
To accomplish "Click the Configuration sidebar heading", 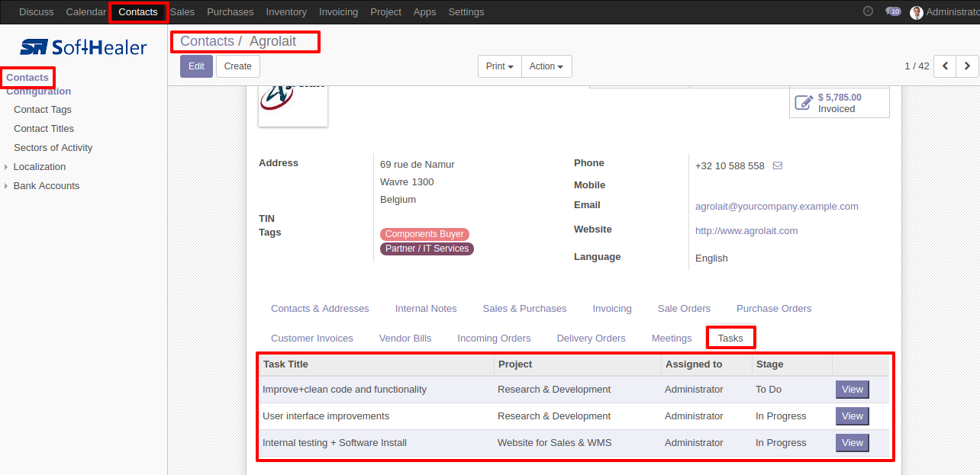I will coord(39,91).
